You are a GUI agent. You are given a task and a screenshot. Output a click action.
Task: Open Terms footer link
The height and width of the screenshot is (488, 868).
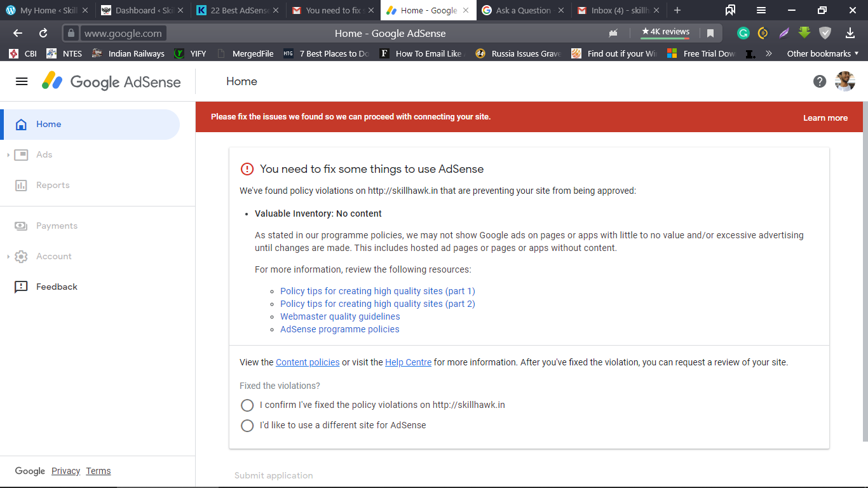pyautogui.click(x=98, y=471)
